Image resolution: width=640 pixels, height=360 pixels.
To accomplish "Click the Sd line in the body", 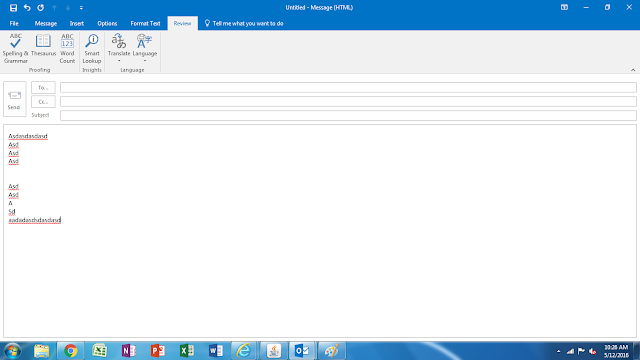I will 12,211.
